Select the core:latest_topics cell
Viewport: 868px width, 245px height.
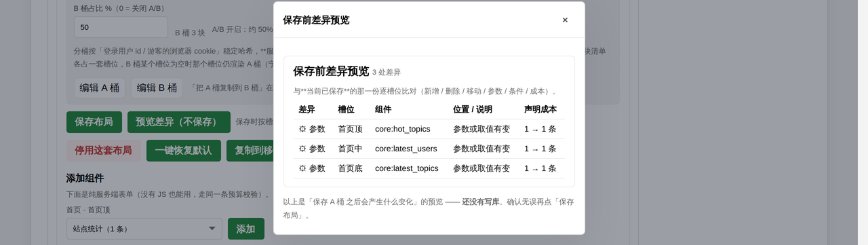tap(407, 168)
